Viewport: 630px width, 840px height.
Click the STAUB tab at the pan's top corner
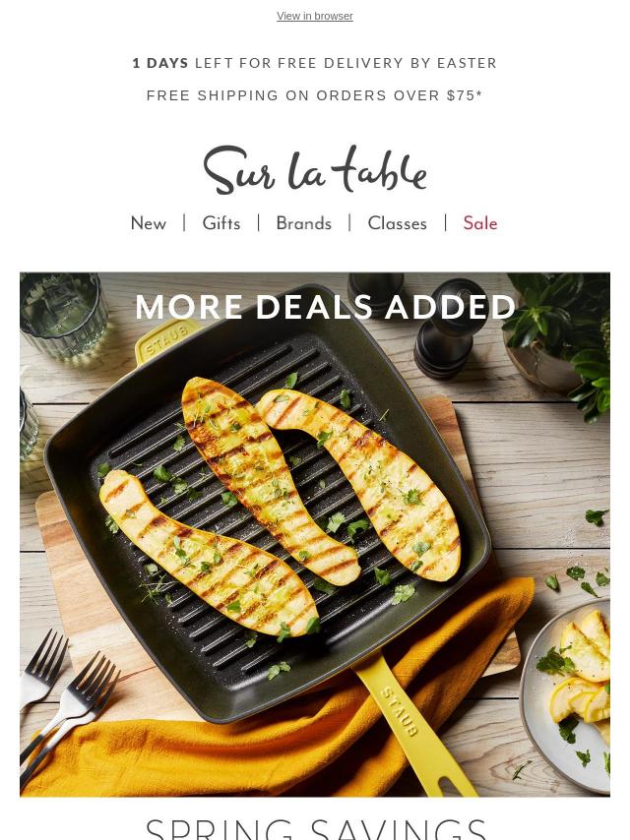click(x=165, y=340)
